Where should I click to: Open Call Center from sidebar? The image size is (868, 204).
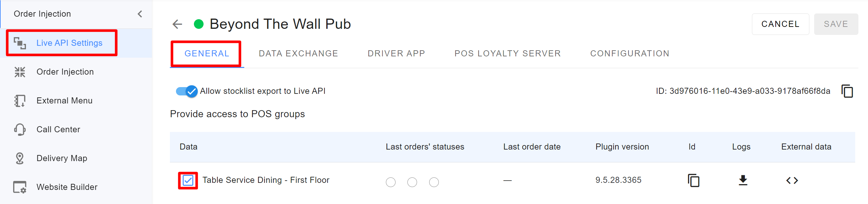pyautogui.click(x=58, y=130)
